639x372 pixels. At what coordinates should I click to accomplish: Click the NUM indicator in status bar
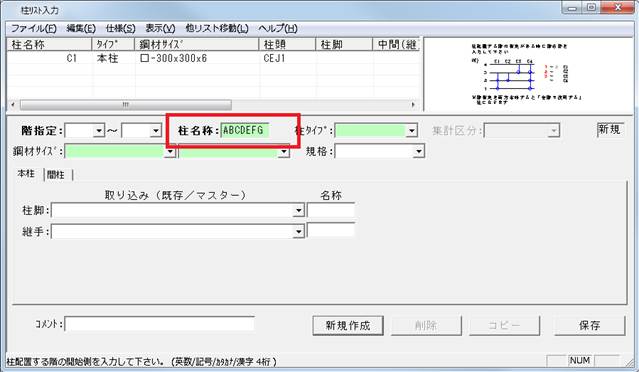coord(580,361)
